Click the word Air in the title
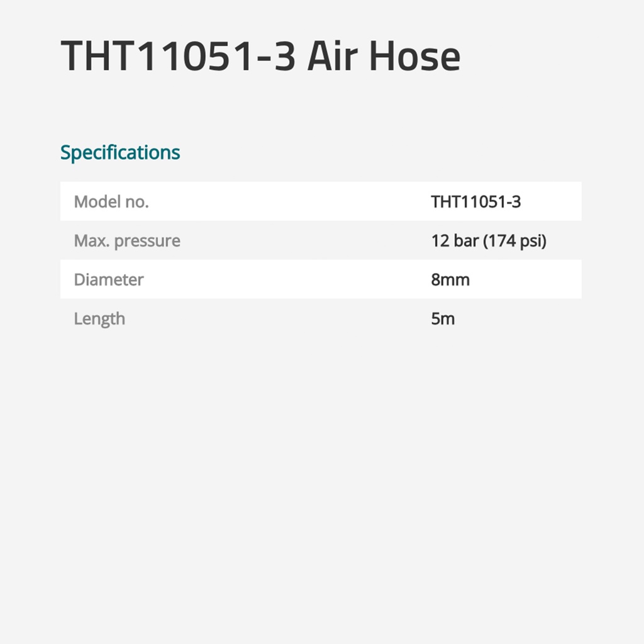Screen dimensions: 644x644 coord(332,55)
